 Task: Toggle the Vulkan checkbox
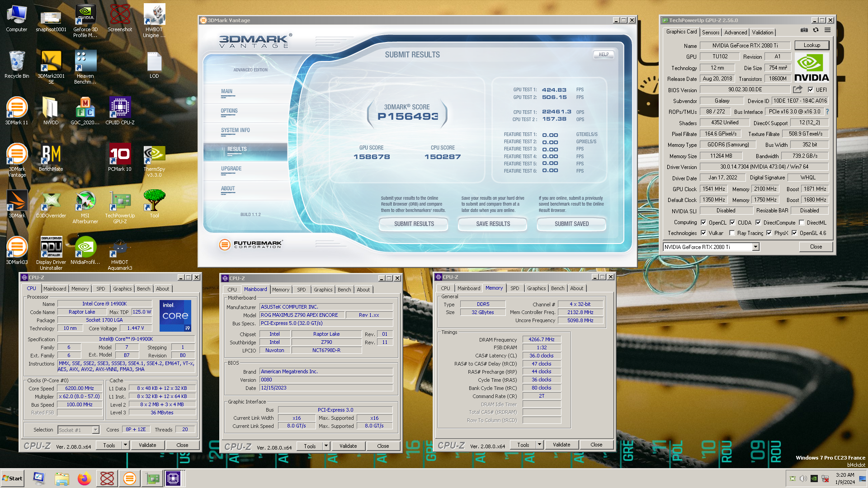point(703,233)
